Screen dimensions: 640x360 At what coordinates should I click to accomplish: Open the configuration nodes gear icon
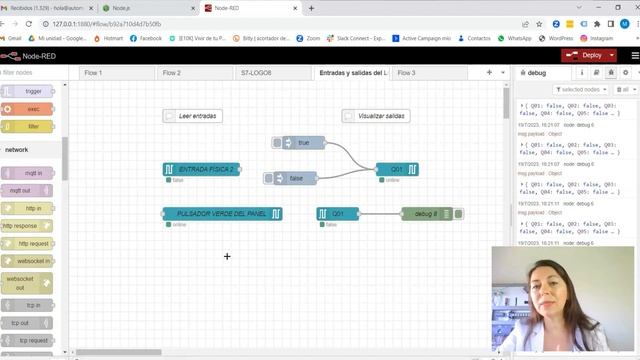pyautogui.click(x=625, y=73)
